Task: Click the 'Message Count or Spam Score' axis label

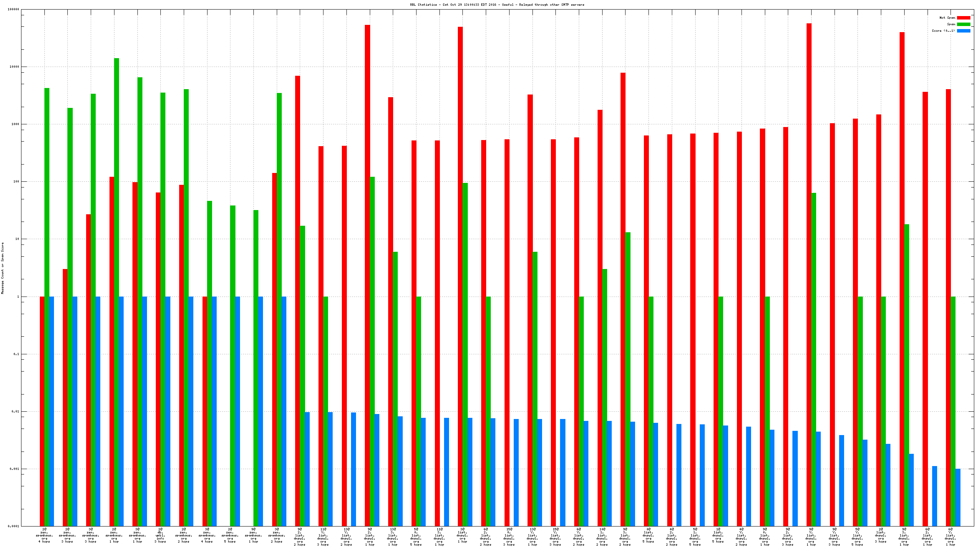Action: point(2,268)
